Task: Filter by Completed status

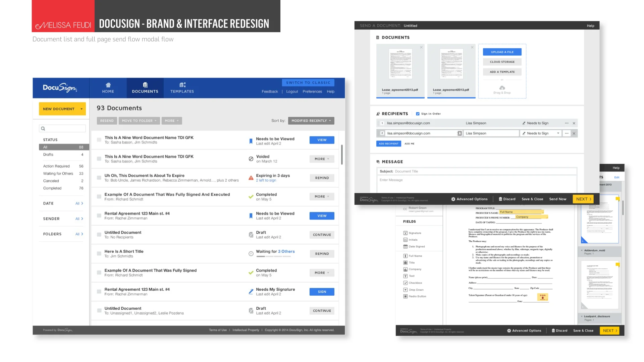Action: [63, 188]
